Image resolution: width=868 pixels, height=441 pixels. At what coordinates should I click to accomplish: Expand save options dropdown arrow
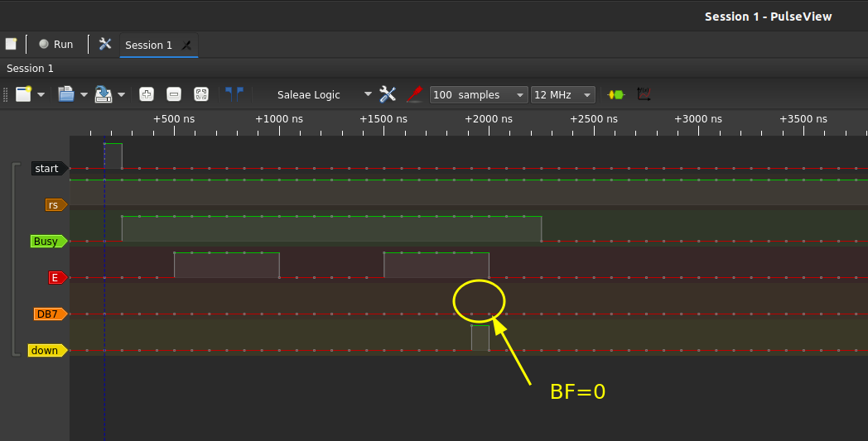pyautogui.click(x=121, y=94)
